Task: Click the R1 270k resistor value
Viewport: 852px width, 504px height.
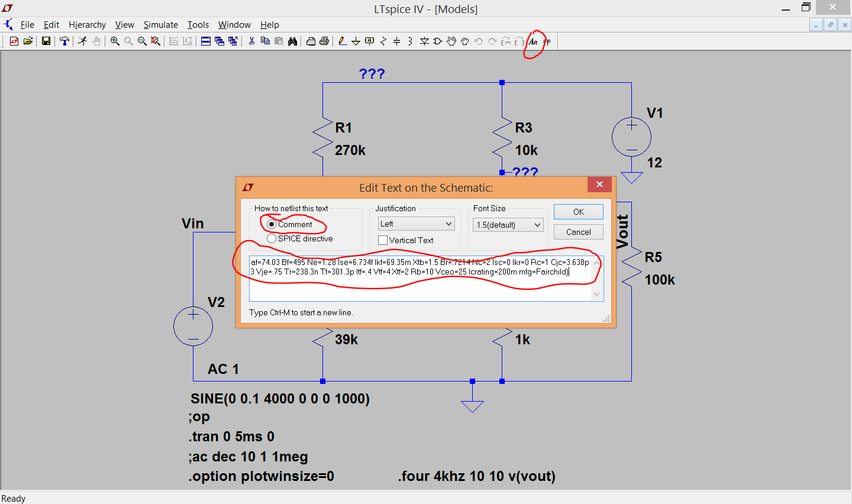Action: [350, 150]
